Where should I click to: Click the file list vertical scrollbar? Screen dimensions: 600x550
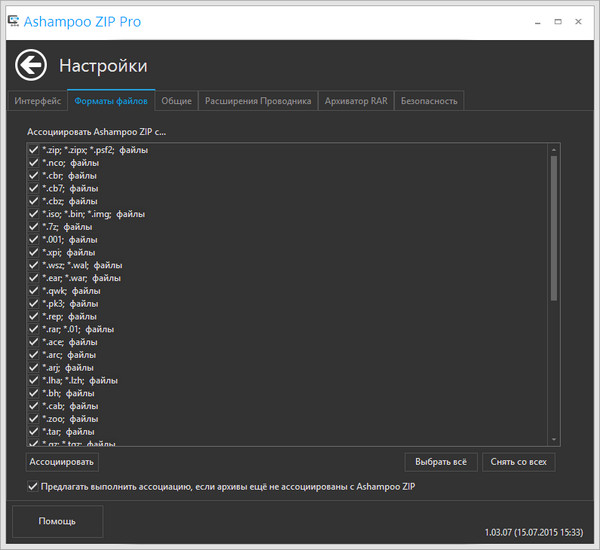(x=554, y=228)
